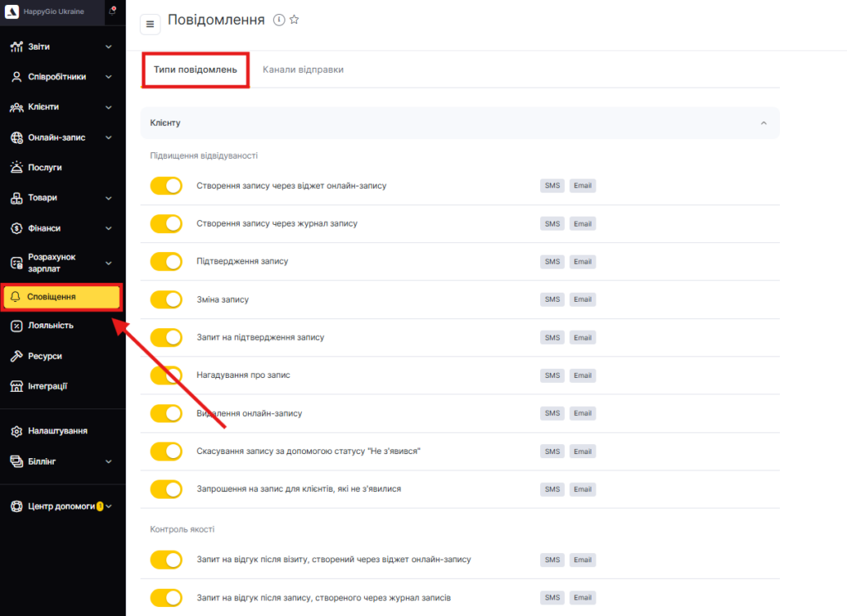Viewport: 847px width, 616px height.
Task: Disable the Підтвердження запису notification toggle
Action: point(166,261)
